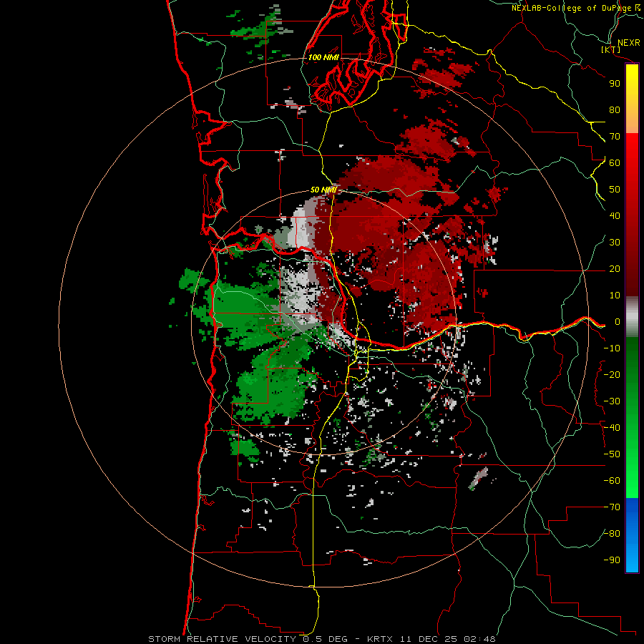Click the 80 value on the velocity scale
Screen dimensions: 644x644
pyautogui.click(x=615, y=110)
